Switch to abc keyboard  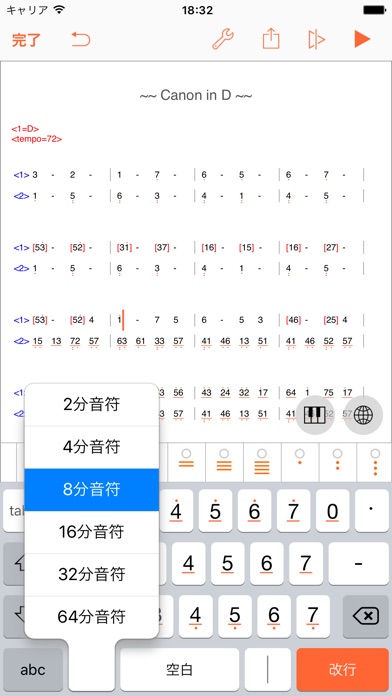(33, 669)
